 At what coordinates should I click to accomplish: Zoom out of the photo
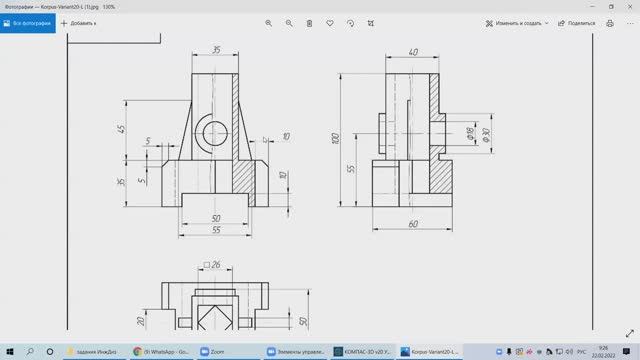coord(289,23)
